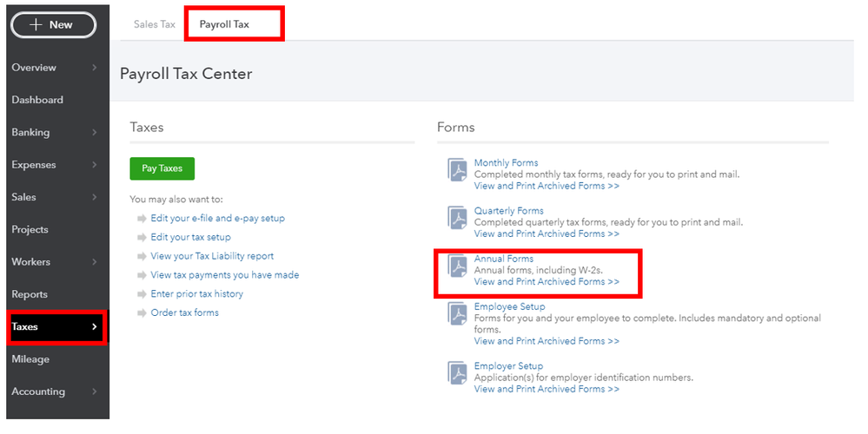This screenshot has width=868, height=434.
Task: Open the Quarterly Forms link
Action: (509, 211)
